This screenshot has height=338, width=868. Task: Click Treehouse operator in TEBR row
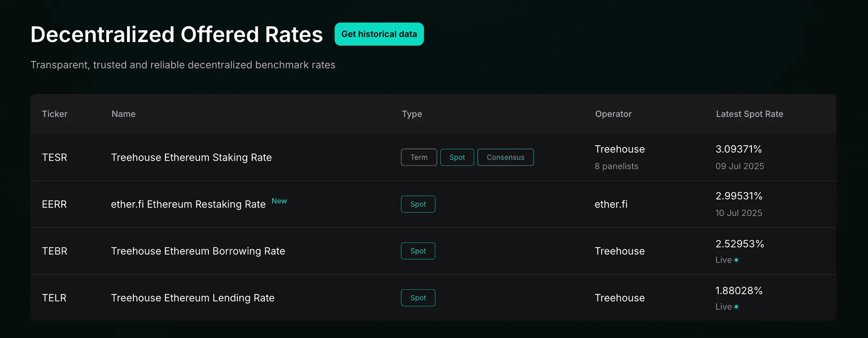point(619,251)
